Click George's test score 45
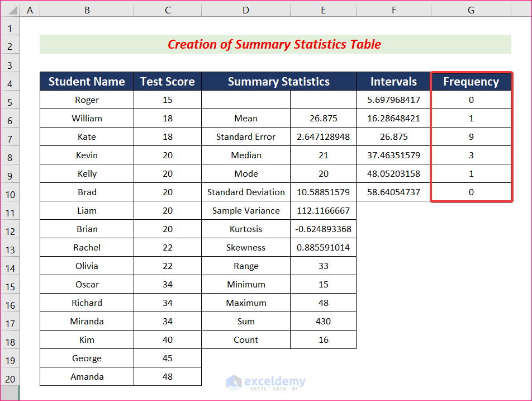 pos(168,358)
